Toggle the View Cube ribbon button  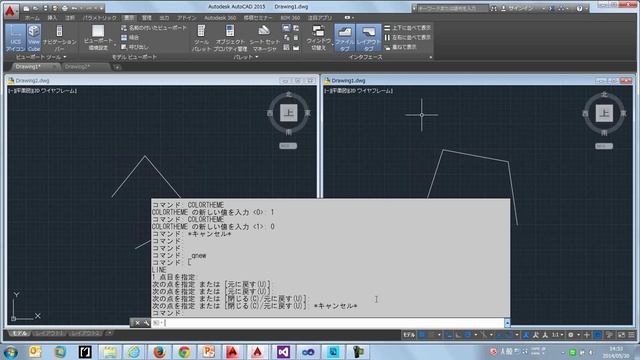(34, 38)
